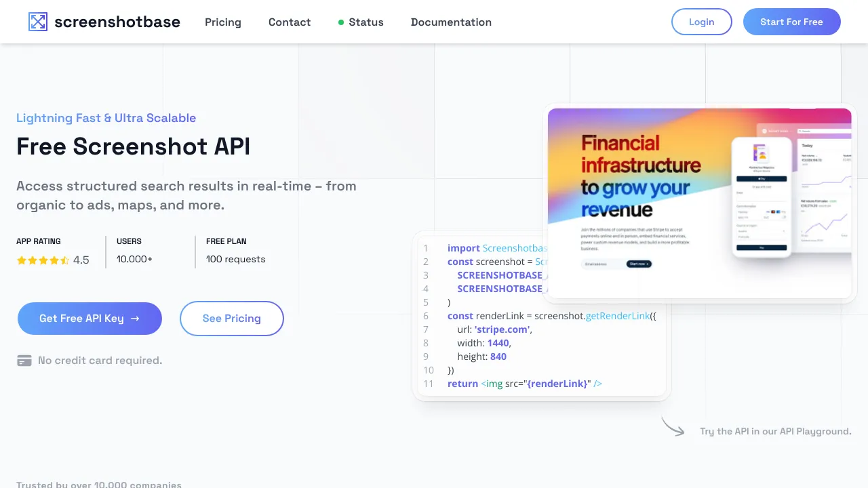
Task: Open the Documentation nav link
Action: (x=451, y=22)
